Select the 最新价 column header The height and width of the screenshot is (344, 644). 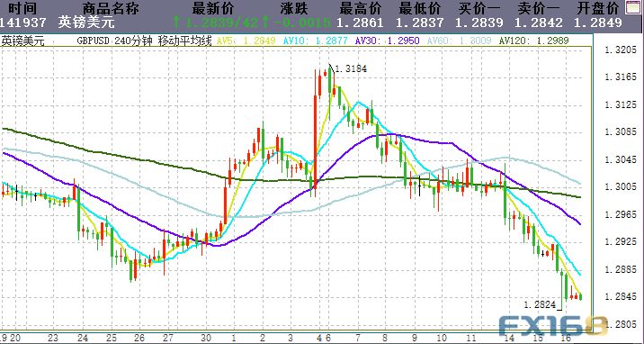click(x=212, y=8)
